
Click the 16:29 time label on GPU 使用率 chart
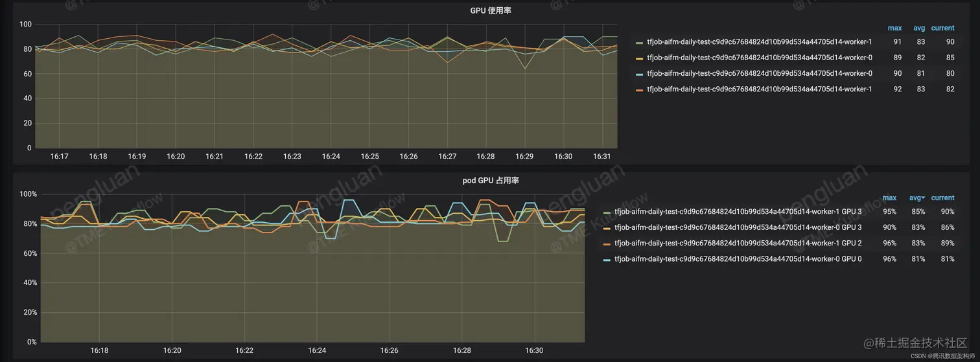tap(525, 157)
